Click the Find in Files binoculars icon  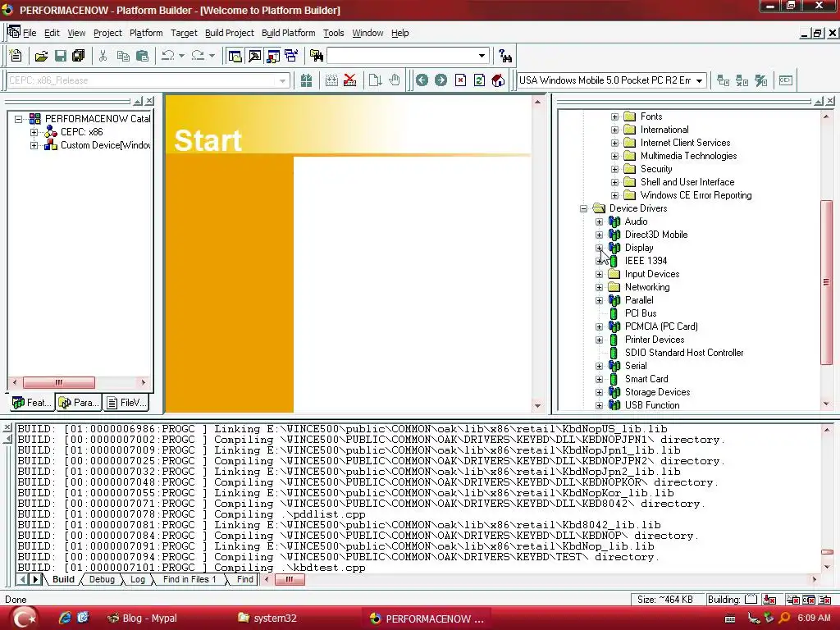click(317, 56)
